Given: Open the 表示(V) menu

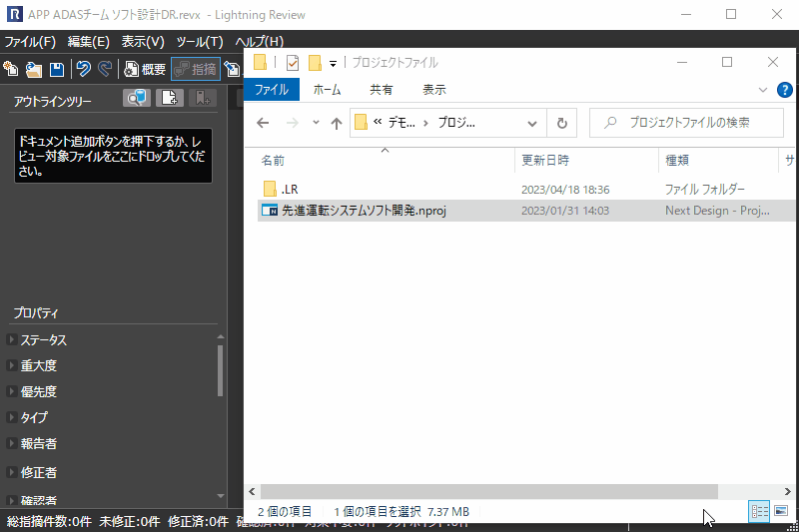Looking at the screenshot, I should (x=143, y=42).
